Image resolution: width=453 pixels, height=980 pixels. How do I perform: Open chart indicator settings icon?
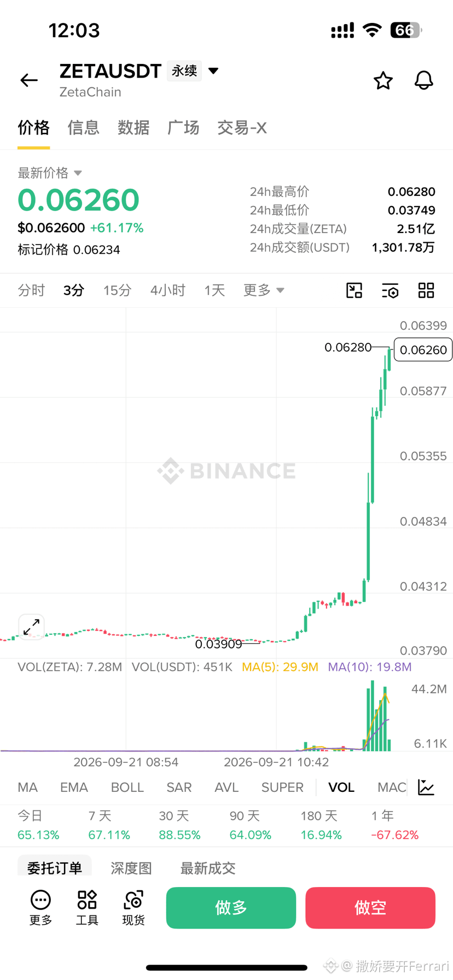[390, 290]
